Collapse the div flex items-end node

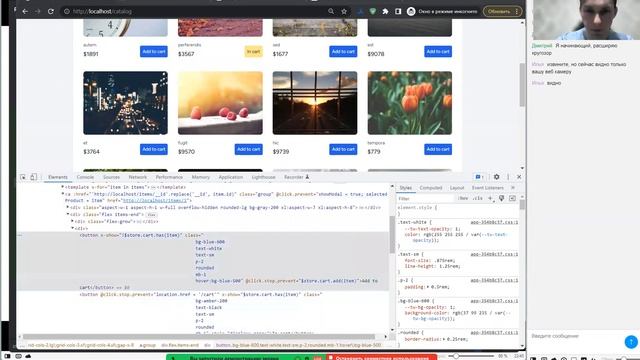(67, 214)
